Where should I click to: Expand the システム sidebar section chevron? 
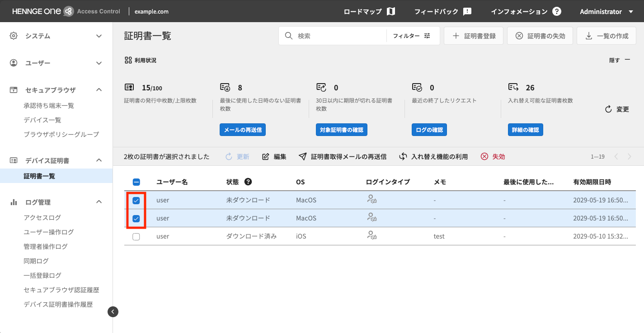pos(99,36)
